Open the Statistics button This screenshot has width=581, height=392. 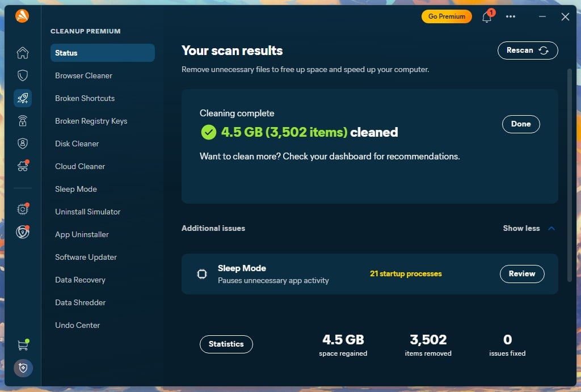226,344
